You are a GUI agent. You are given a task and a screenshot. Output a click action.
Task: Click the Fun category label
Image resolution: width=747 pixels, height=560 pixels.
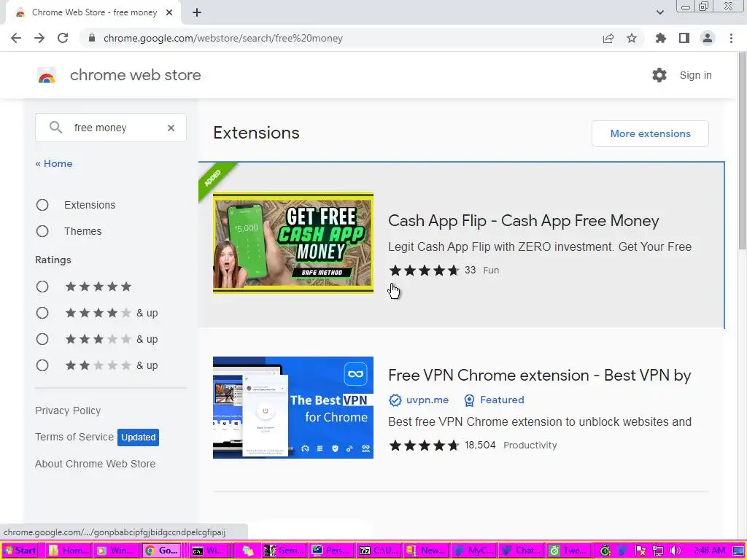click(491, 271)
